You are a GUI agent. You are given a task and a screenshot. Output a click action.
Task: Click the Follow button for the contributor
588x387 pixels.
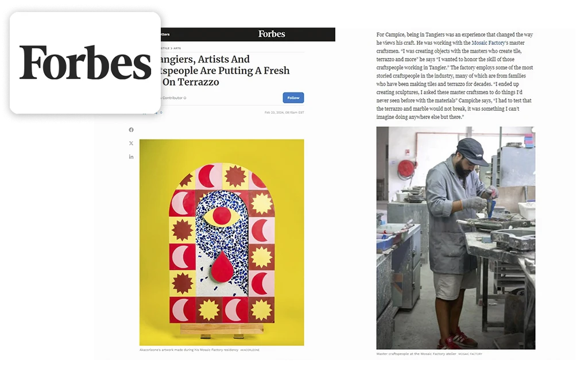(293, 98)
